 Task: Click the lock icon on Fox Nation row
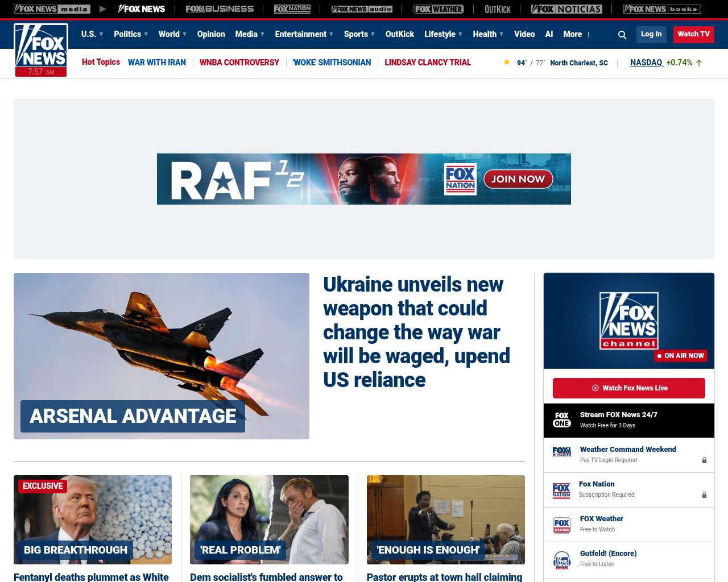tap(704, 495)
